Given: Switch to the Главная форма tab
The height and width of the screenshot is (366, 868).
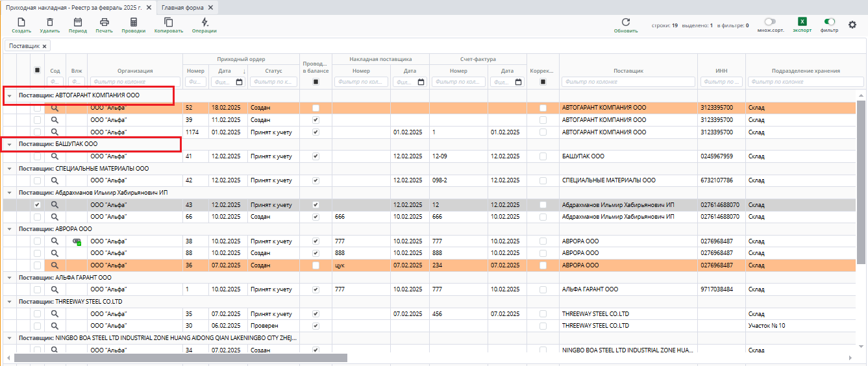Looking at the screenshot, I should coord(182,7).
